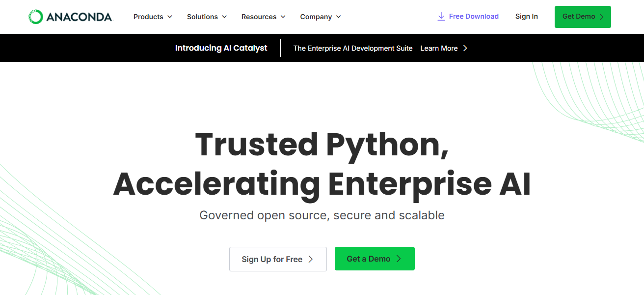Viewport: 644px width, 295px height.
Task: Click the Introducing AI Catalyst banner text
Action: (221, 48)
